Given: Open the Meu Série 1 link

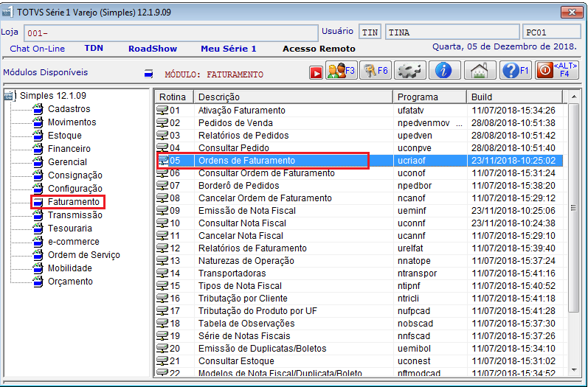Looking at the screenshot, I should click(x=229, y=49).
